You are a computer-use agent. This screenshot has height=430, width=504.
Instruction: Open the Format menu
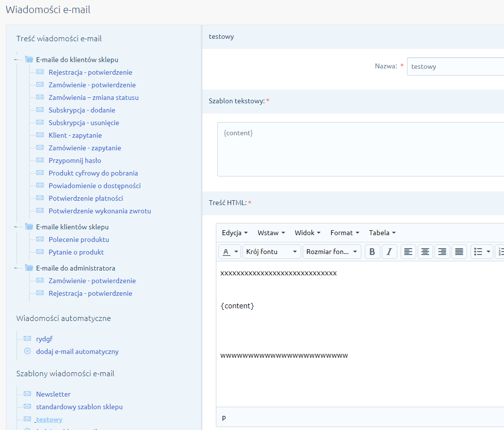tap(345, 233)
